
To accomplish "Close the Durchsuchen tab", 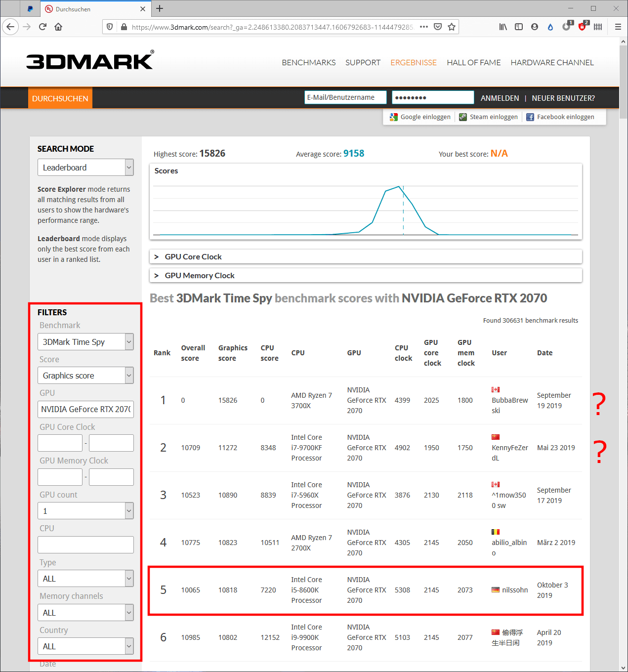I will [x=143, y=9].
